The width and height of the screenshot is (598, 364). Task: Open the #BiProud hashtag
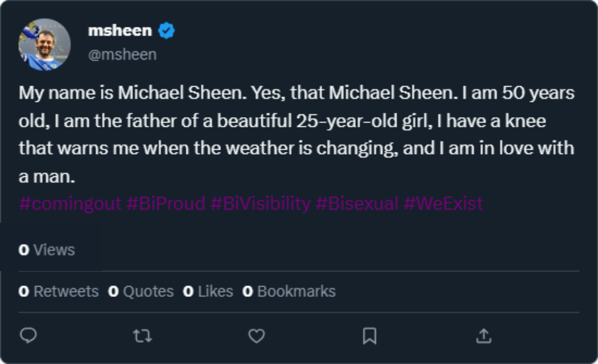(166, 203)
